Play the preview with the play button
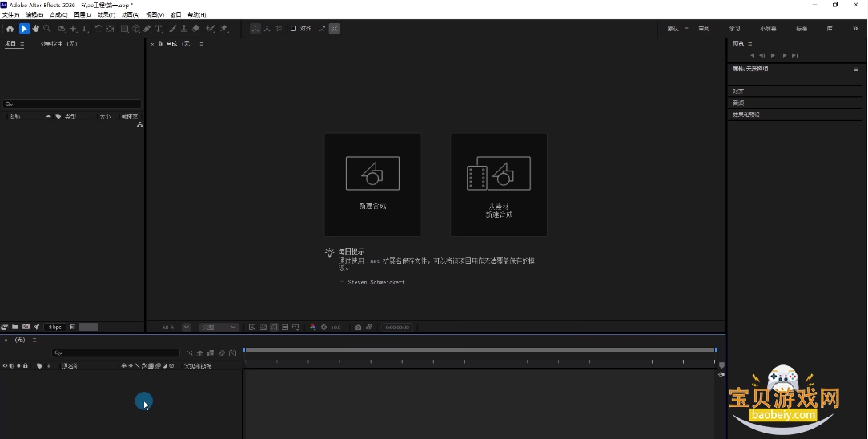The height and width of the screenshot is (439, 868). coord(773,55)
